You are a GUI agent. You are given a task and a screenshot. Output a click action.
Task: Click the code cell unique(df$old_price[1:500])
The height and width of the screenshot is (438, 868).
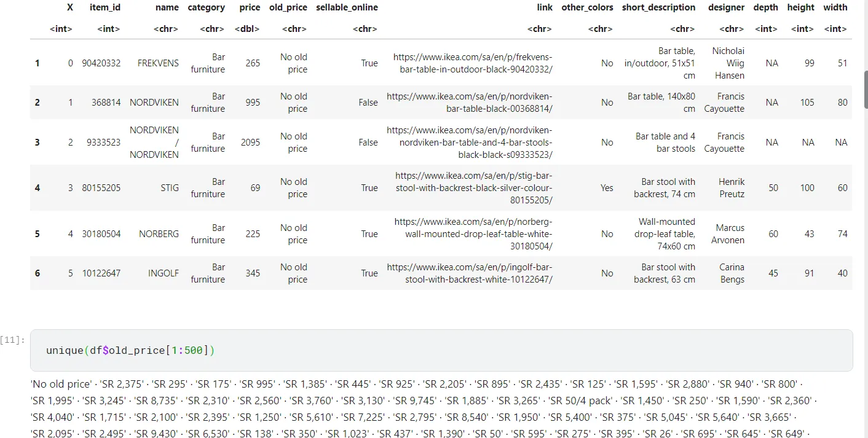(441, 350)
